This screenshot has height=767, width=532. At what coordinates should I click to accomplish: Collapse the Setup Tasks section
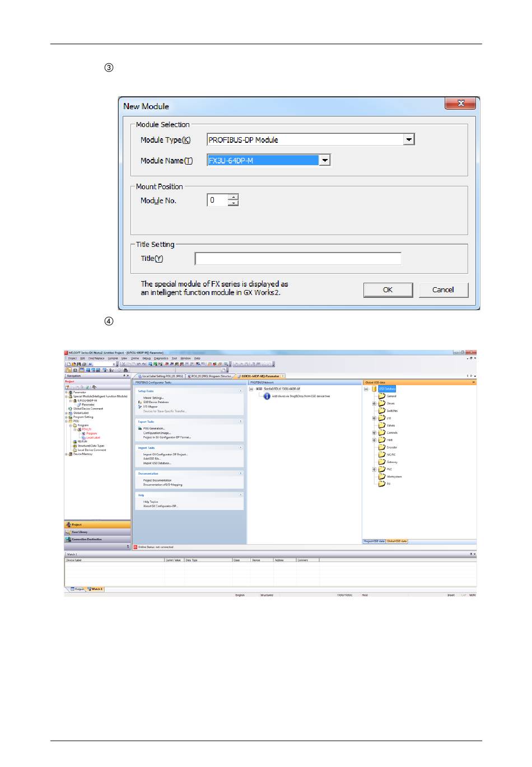[x=241, y=391]
